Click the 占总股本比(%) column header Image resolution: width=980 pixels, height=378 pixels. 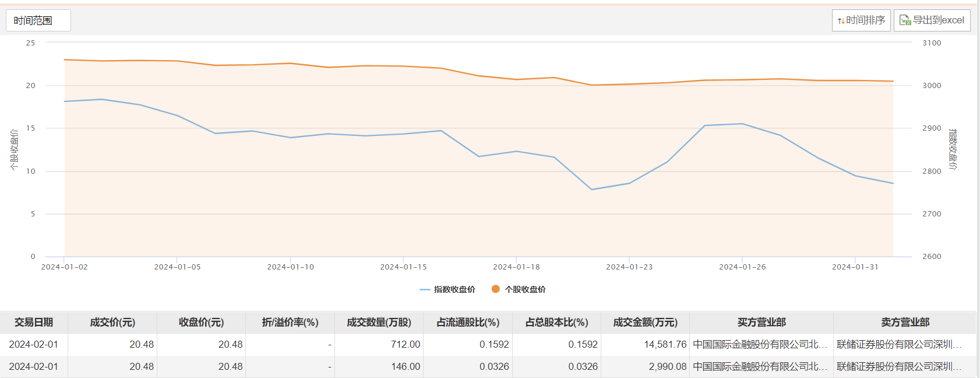[556, 323]
